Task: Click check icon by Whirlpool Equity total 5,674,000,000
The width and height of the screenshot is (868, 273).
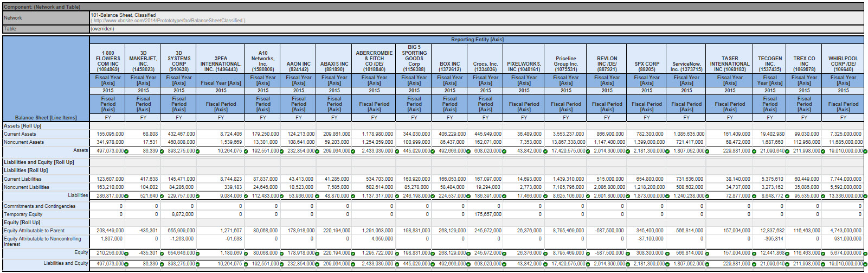Action: click(864, 253)
